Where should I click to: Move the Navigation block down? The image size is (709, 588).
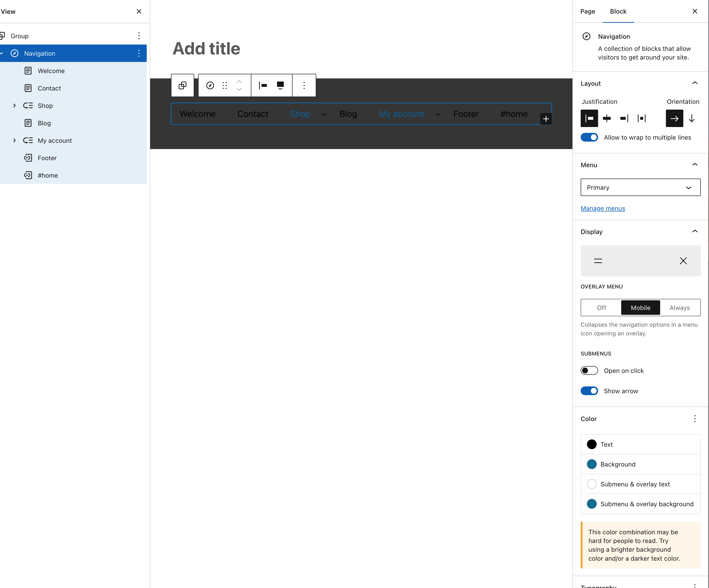coord(239,89)
